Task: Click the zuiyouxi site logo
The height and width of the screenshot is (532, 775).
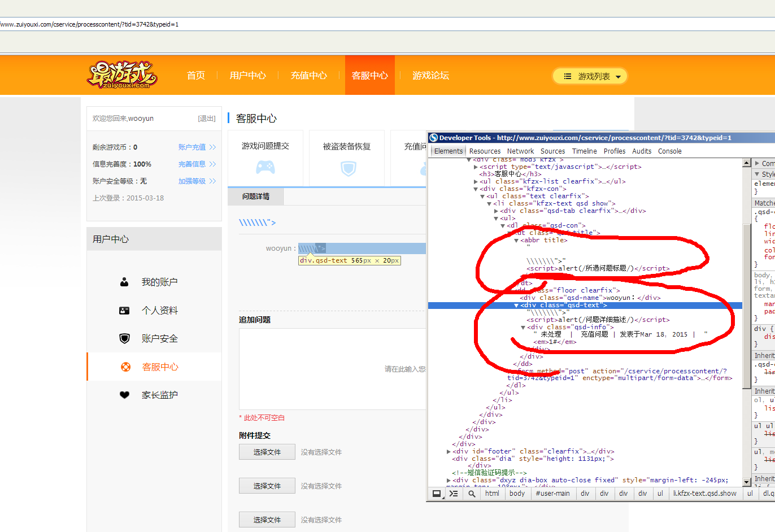Action: pos(121,75)
